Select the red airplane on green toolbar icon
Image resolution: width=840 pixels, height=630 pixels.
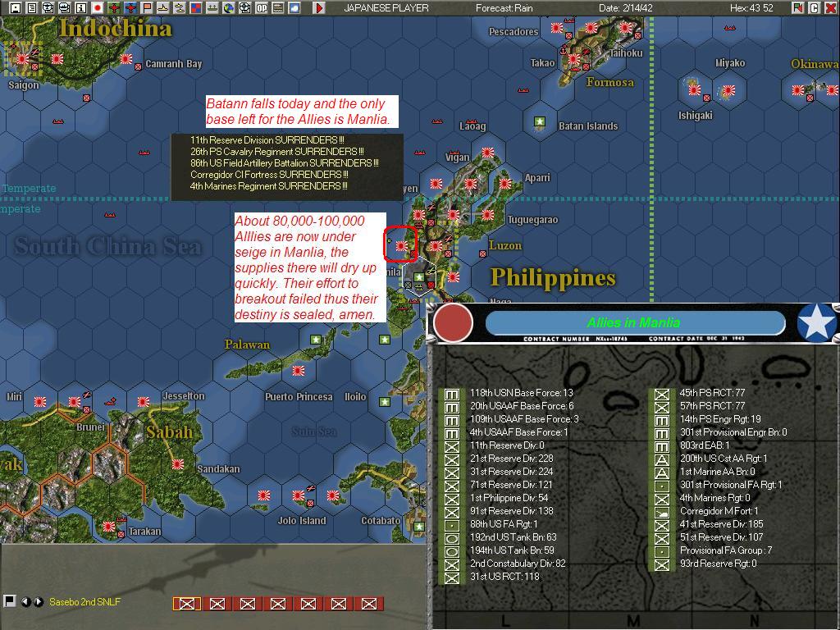point(113,7)
